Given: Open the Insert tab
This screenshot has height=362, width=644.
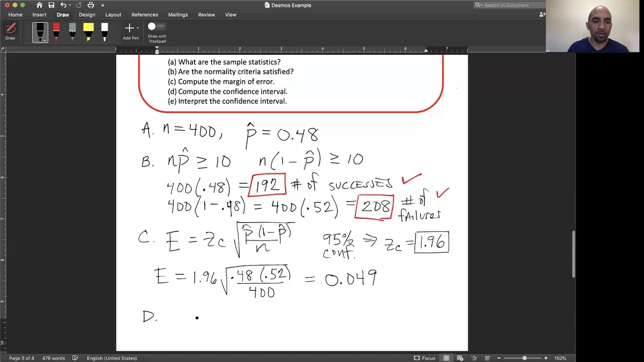Looking at the screenshot, I should tap(39, 15).
